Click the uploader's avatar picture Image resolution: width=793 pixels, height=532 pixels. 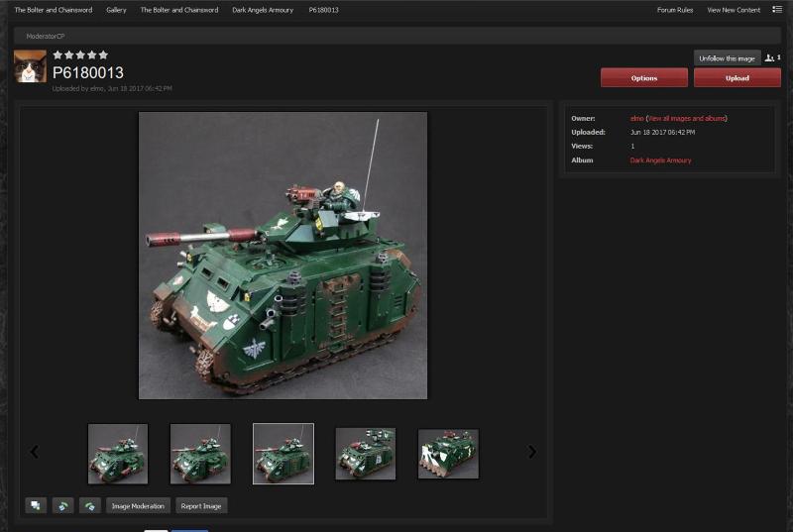[30, 66]
